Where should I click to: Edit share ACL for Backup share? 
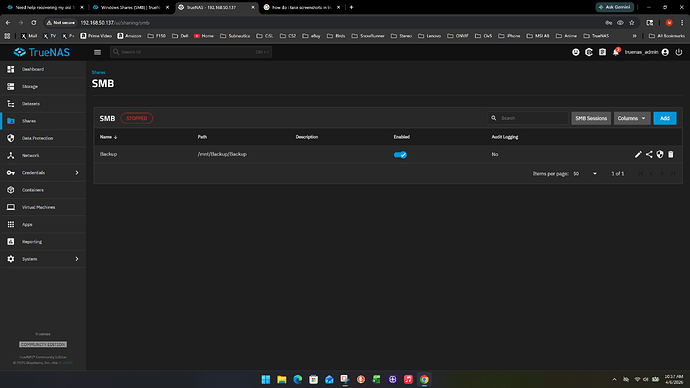[x=649, y=154]
